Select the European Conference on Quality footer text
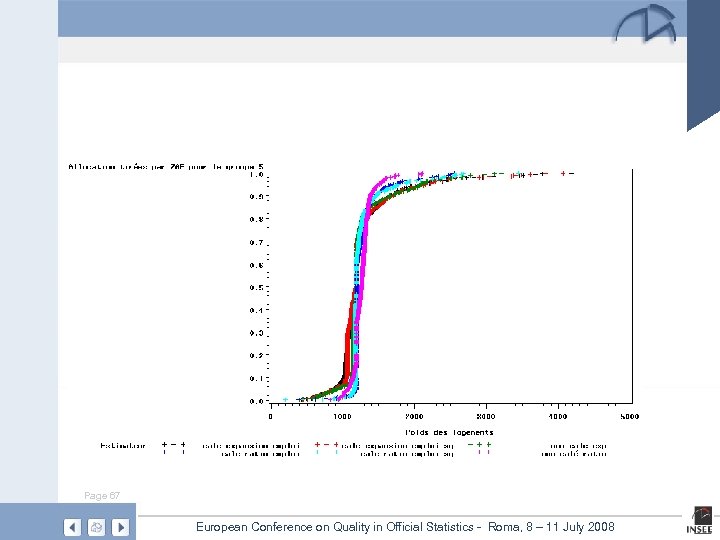This screenshot has height=540, width=720. click(x=405, y=527)
